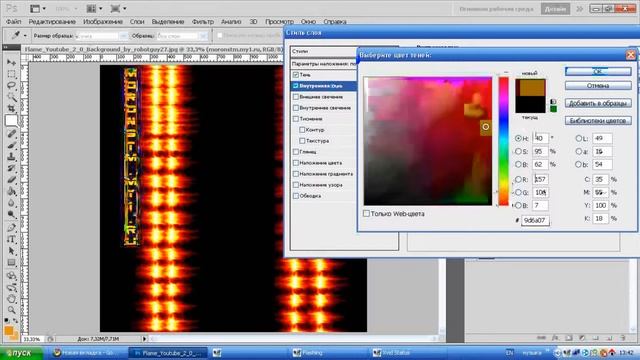Open the Справка menu
This screenshot has height=360, width=640.
[x=335, y=21]
